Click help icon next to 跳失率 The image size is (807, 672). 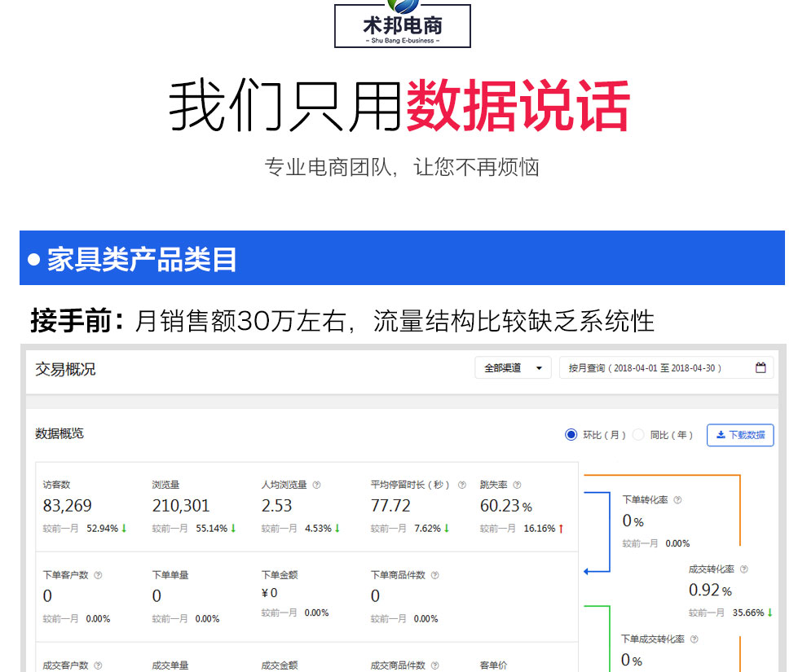(518, 485)
